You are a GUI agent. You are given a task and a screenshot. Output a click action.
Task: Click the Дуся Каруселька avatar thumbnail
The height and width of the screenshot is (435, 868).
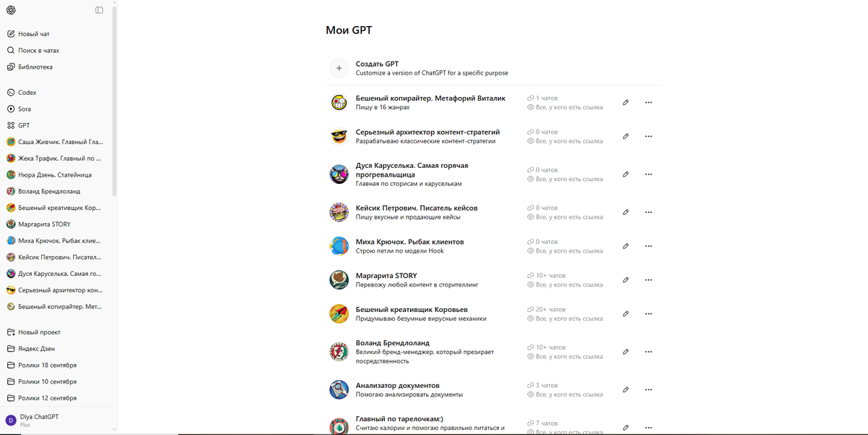[339, 174]
